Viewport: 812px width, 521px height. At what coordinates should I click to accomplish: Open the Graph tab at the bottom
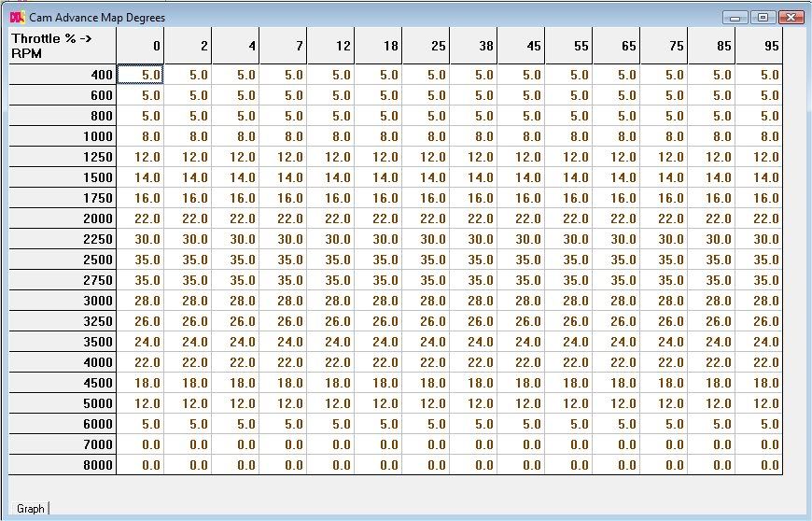tap(31, 509)
